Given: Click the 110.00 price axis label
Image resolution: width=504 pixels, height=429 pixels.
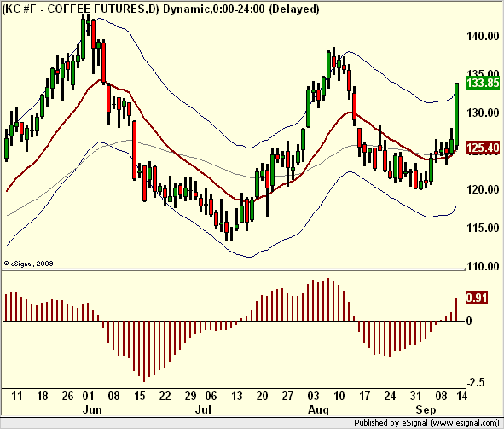Looking at the screenshot, I should [483, 266].
